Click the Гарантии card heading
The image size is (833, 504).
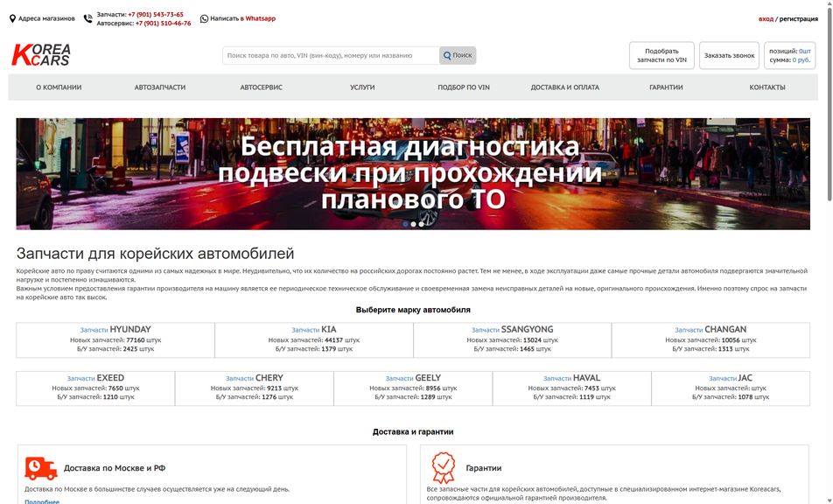click(x=483, y=468)
